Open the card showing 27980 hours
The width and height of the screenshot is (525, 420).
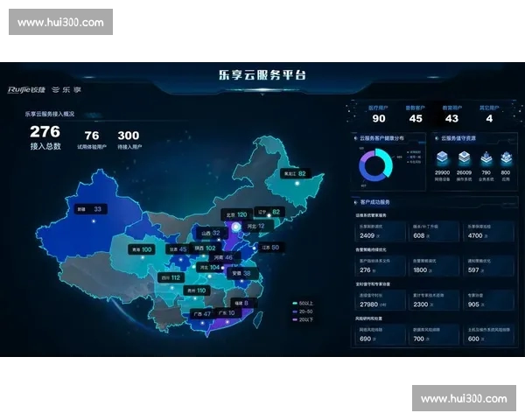380,300
